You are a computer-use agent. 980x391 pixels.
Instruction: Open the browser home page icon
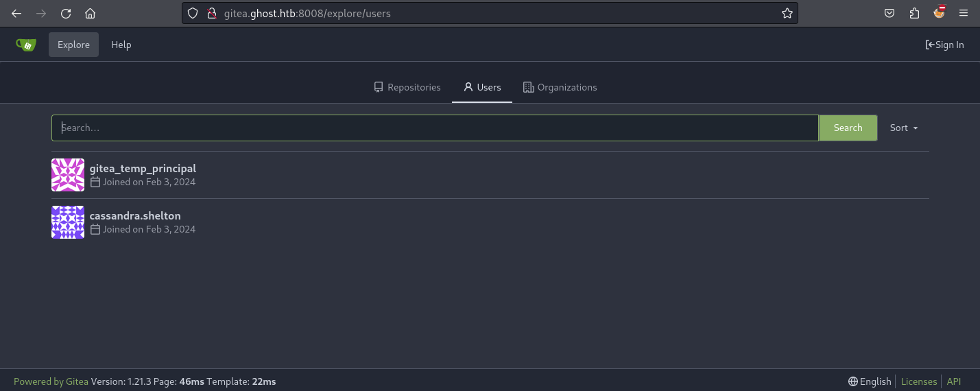point(90,13)
